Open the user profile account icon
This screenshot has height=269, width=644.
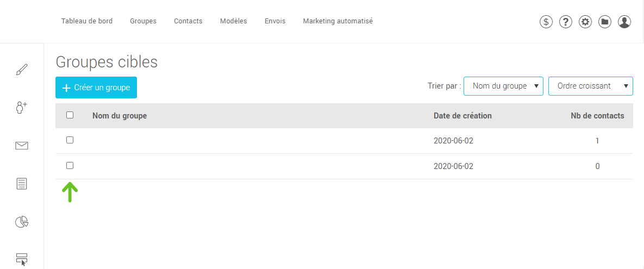coord(624,22)
